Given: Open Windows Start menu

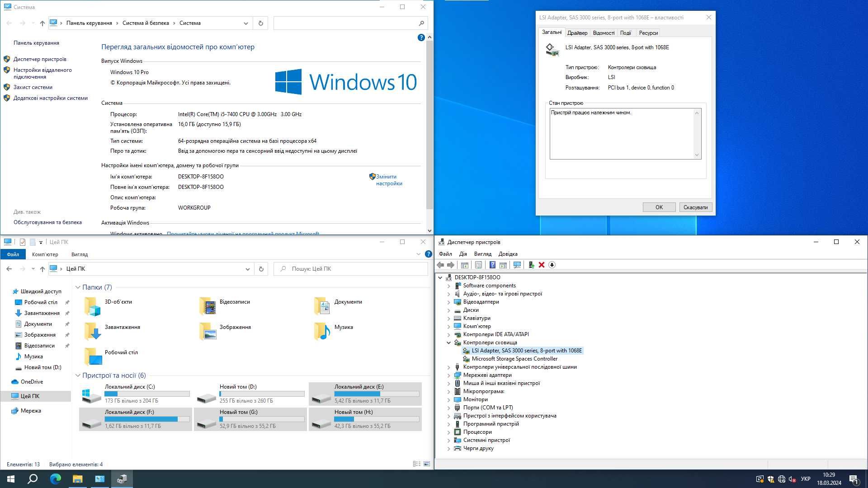Looking at the screenshot, I should (x=11, y=479).
